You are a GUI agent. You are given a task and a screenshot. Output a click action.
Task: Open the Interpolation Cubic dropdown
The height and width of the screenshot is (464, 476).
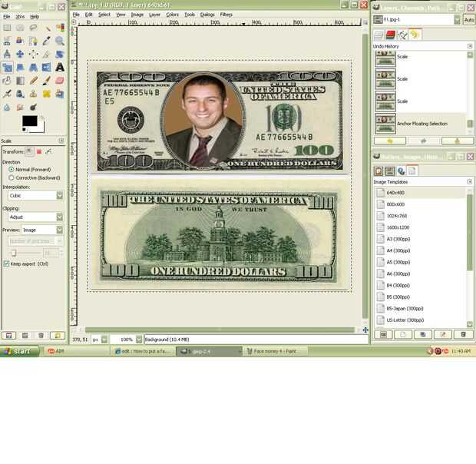click(35, 196)
